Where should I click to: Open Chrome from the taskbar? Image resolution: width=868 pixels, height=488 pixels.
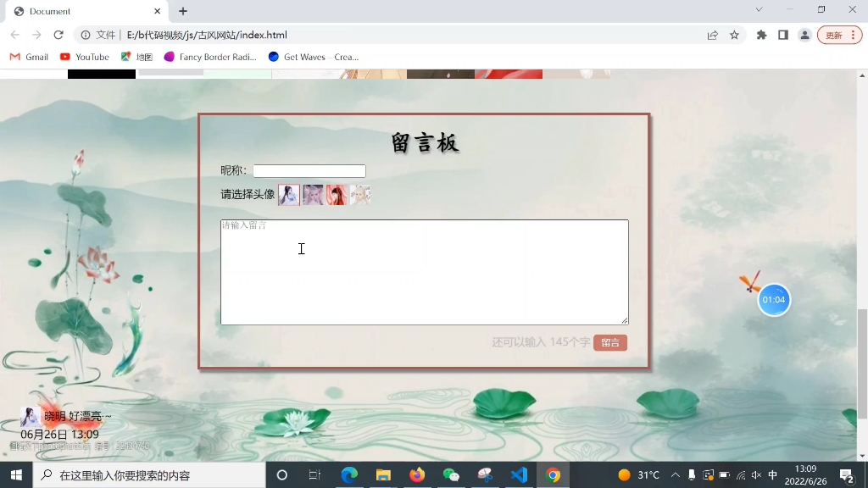[x=554, y=475]
